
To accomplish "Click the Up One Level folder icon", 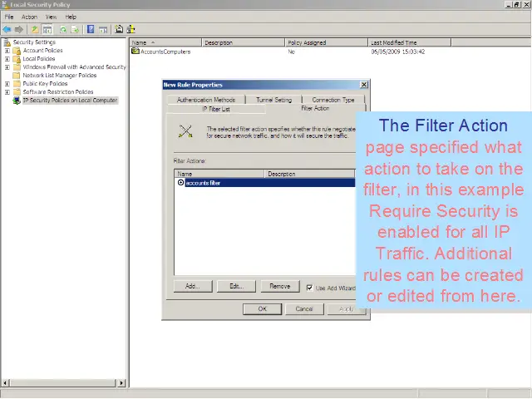I will tap(35, 29).
